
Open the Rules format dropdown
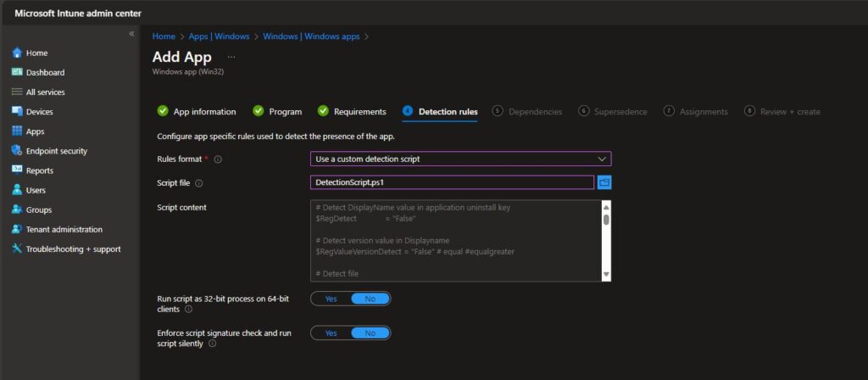[x=460, y=159]
